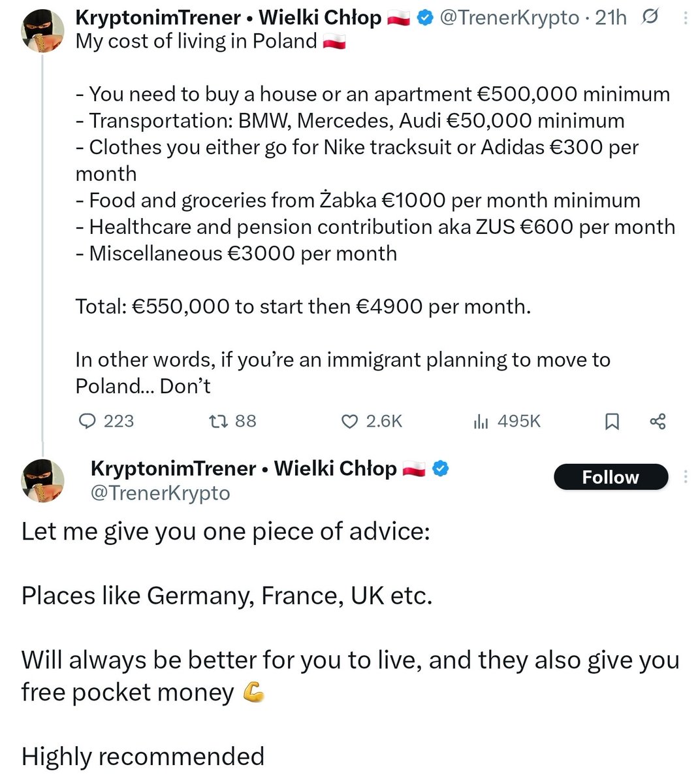Bookmark the cost of living tweet
The width and height of the screenshot is (698, 784).
(x=612, y=421)
